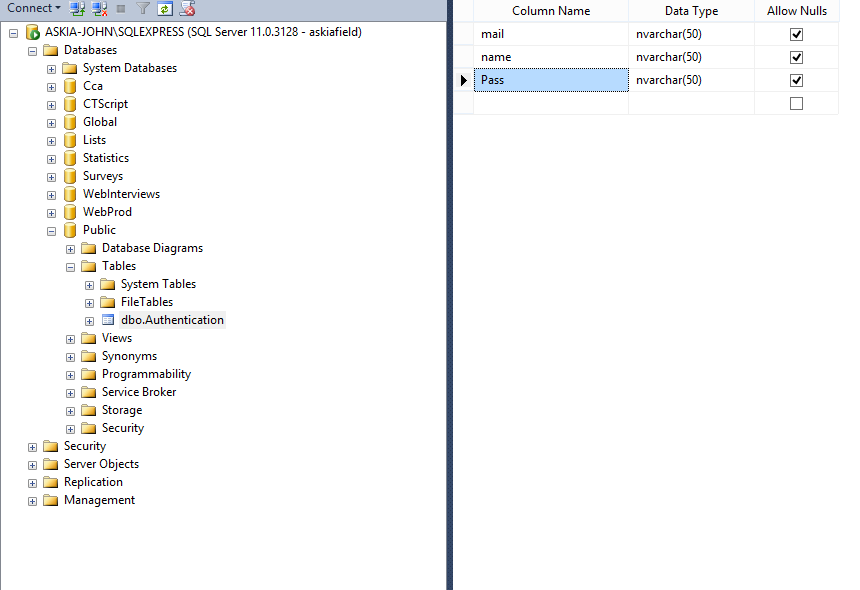Click the Stop square icon in toolbar
The width and height of the screenshot is (860, 590).
tap(121, 8)
